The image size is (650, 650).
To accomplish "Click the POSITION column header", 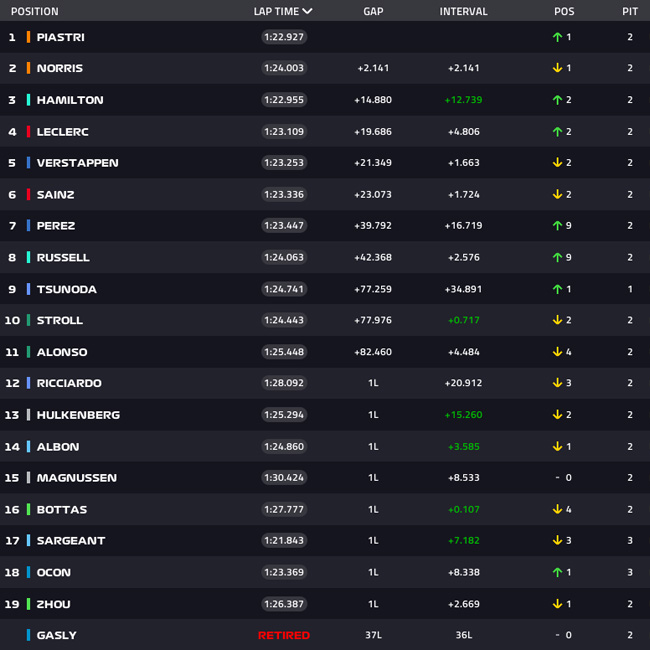I will (35, 11).
